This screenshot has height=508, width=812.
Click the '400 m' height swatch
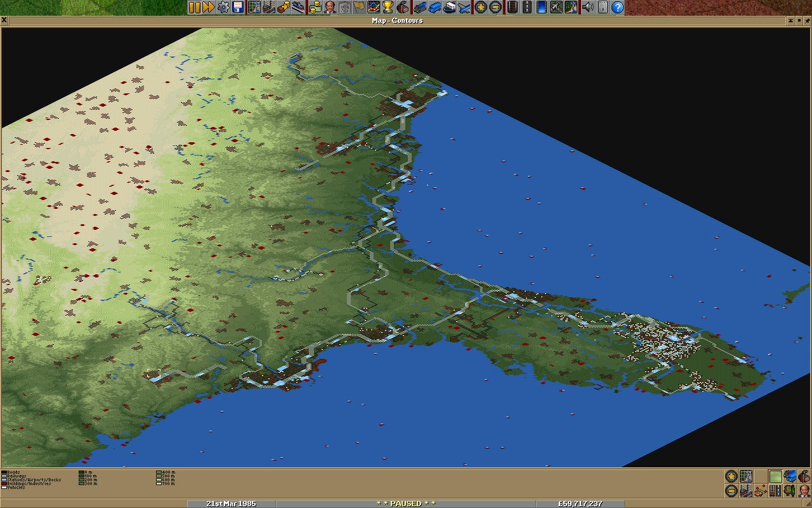point(159,472)
